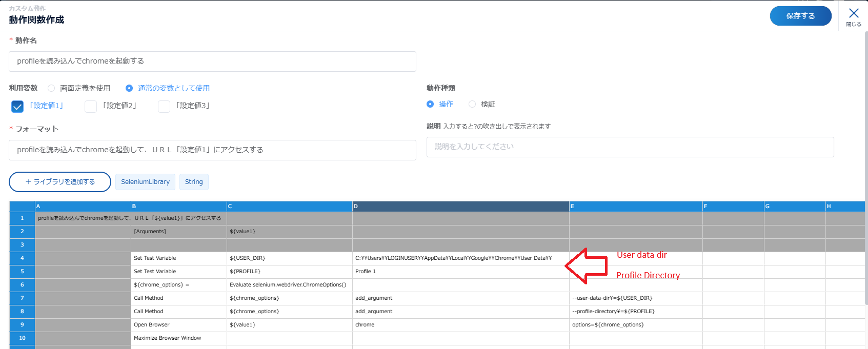Select column D header
This screenshot has width=868, height=349.
coord(460,206)
